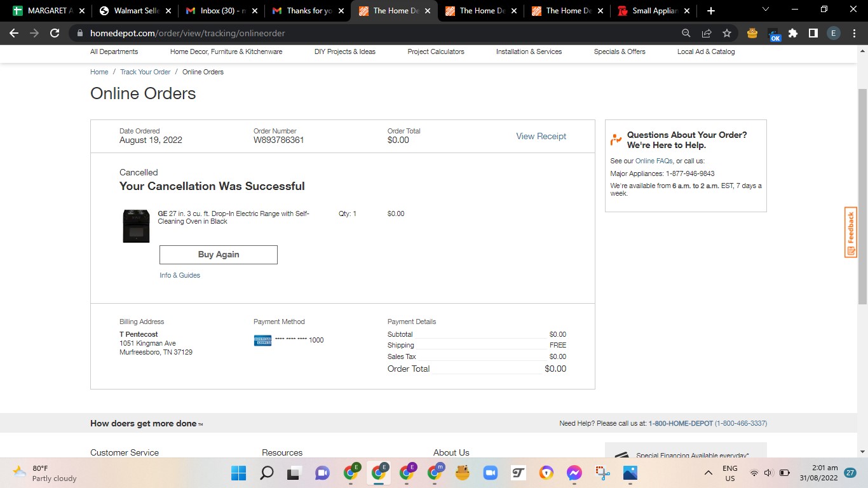This screenshot has width=868, height=488.
Task: Click the GE range product thumbnail
Action: click(x=136, y=226)
